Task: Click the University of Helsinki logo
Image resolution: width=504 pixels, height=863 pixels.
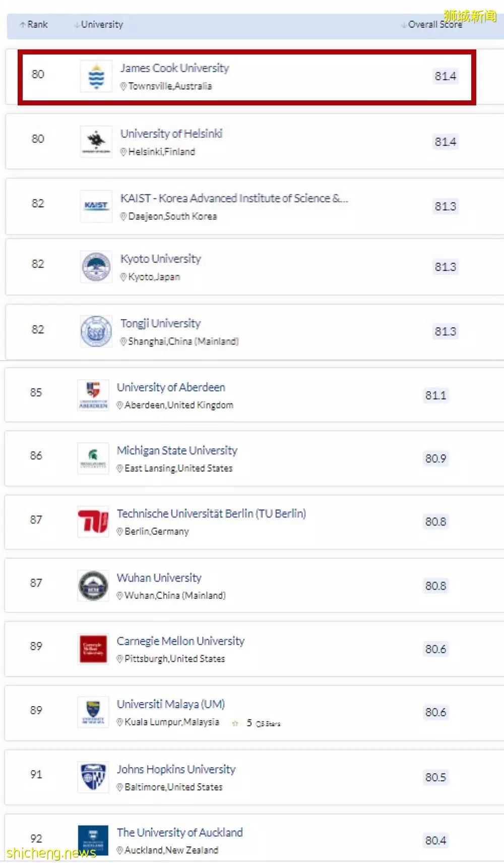Action: (96, 141)
